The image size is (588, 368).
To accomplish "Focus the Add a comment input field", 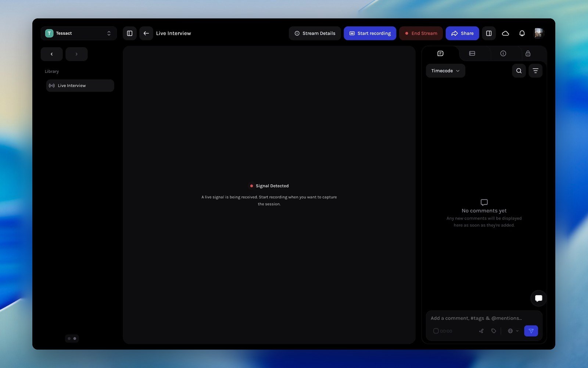I will pyautogui.click(x=484, y=318).
